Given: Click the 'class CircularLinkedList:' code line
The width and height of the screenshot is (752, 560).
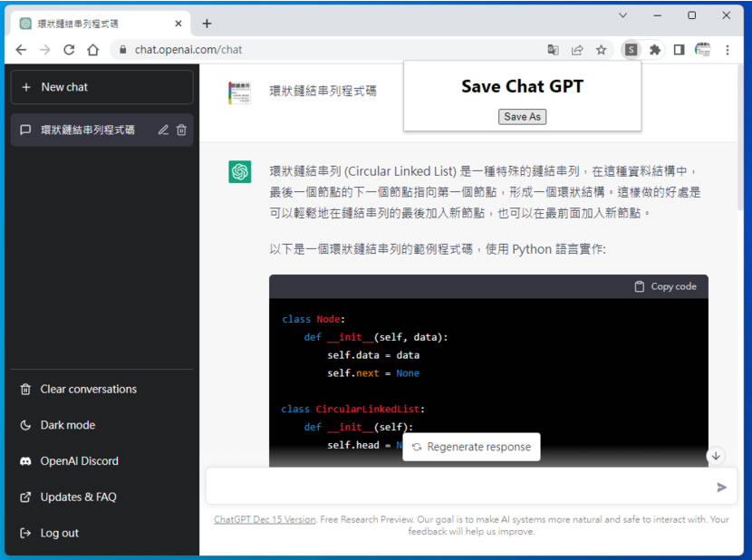Looking at the screenshot, I should [353, 410].
